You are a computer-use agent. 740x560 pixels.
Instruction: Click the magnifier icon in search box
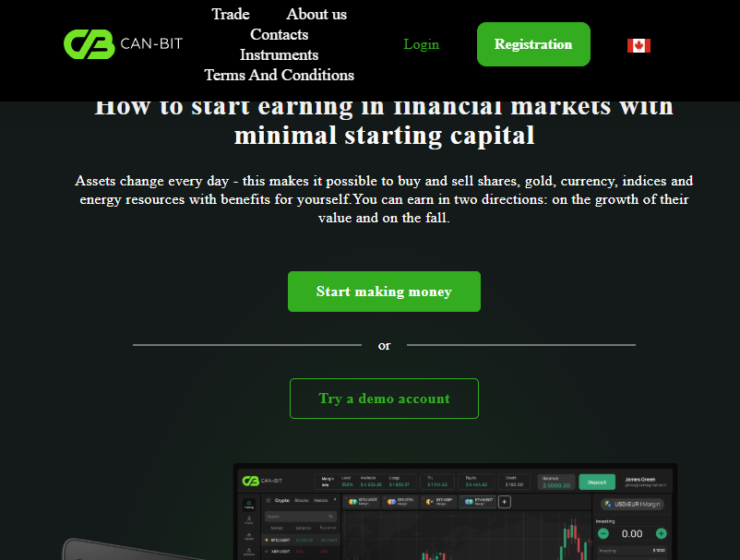[331, 517]
